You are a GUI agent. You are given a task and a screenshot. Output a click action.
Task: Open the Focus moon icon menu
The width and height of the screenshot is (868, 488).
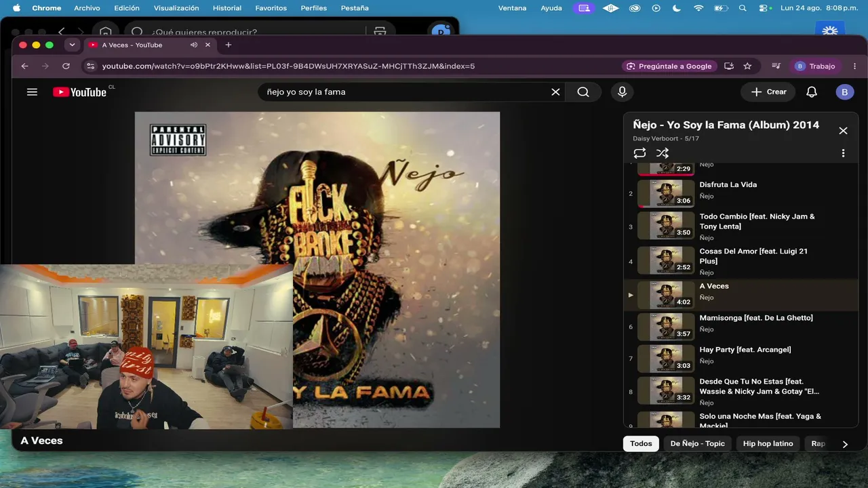676,8
